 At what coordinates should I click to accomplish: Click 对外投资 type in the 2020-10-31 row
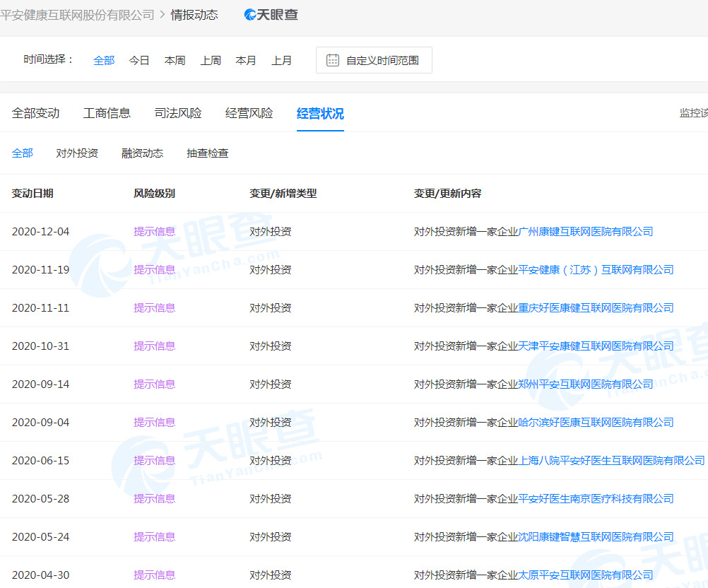(271, 346)
